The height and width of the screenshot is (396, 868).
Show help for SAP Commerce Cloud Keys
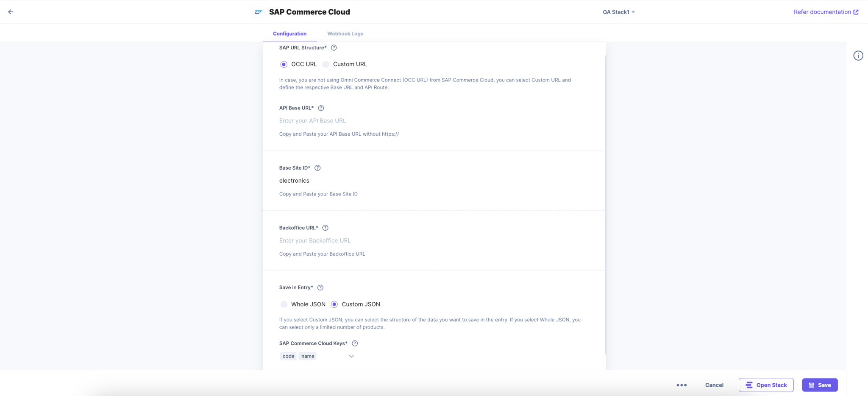click(x=355, y=343)
